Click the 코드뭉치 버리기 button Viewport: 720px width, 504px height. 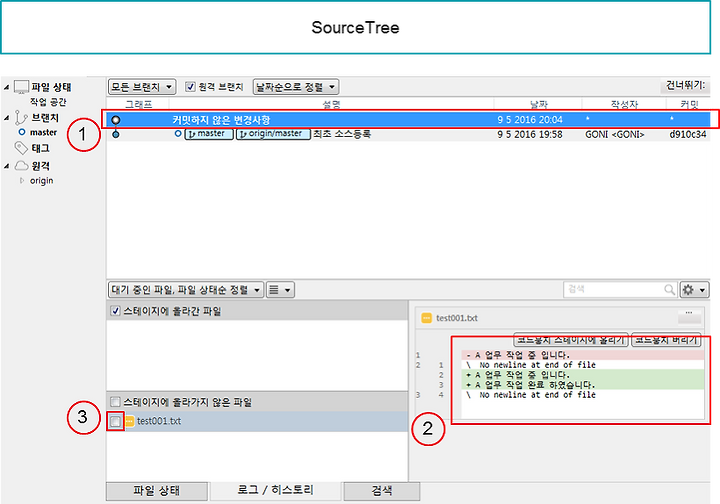point(666,340)
